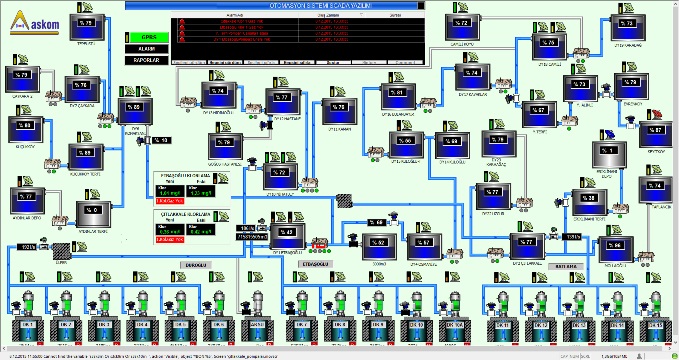
Task: Click the yellow signal bar beside GPRS
Action: (x=127, y=38)
